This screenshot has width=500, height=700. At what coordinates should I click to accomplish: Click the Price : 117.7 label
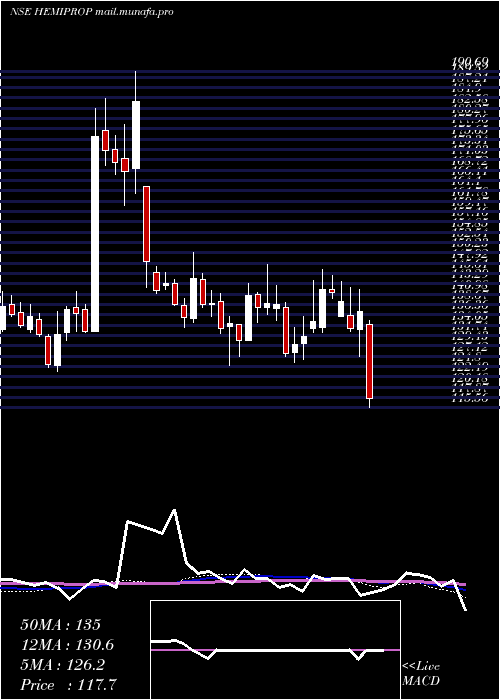click(x=69, y=685)
